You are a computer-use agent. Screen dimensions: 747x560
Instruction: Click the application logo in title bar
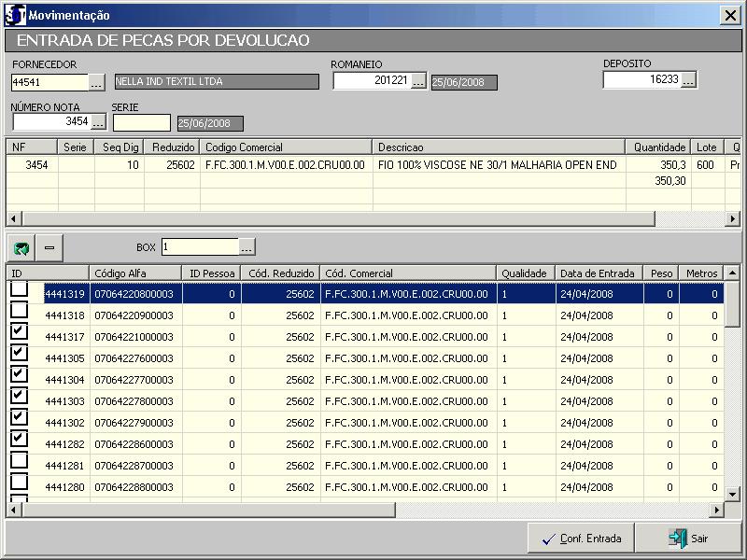tap(14, 15)
